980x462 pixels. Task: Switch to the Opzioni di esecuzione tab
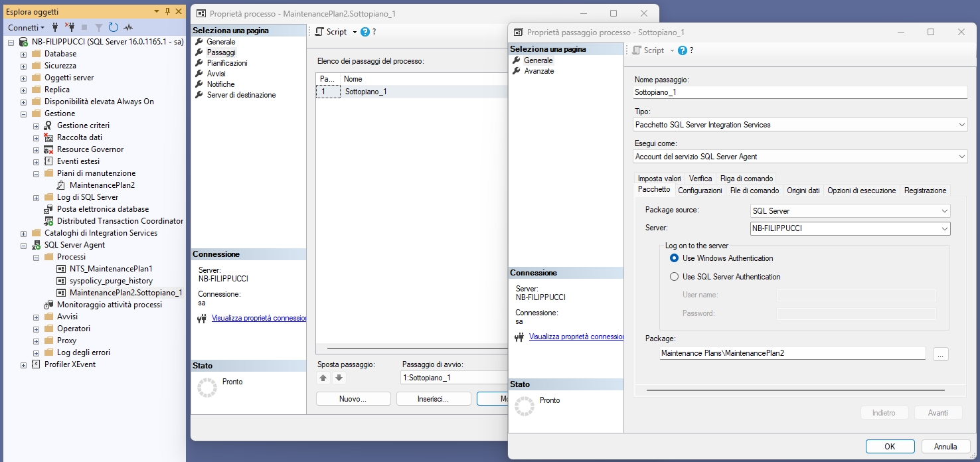862,191
